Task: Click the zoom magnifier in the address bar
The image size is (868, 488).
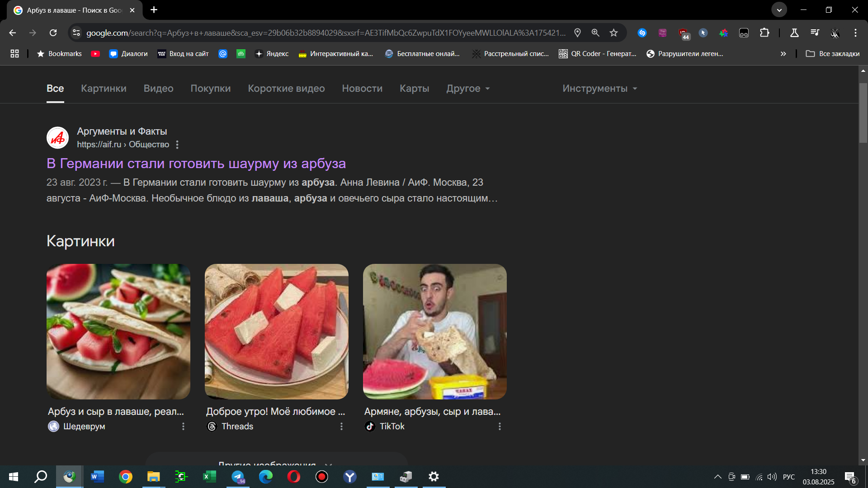Action: pyautogui.click(x=595, y=33)
